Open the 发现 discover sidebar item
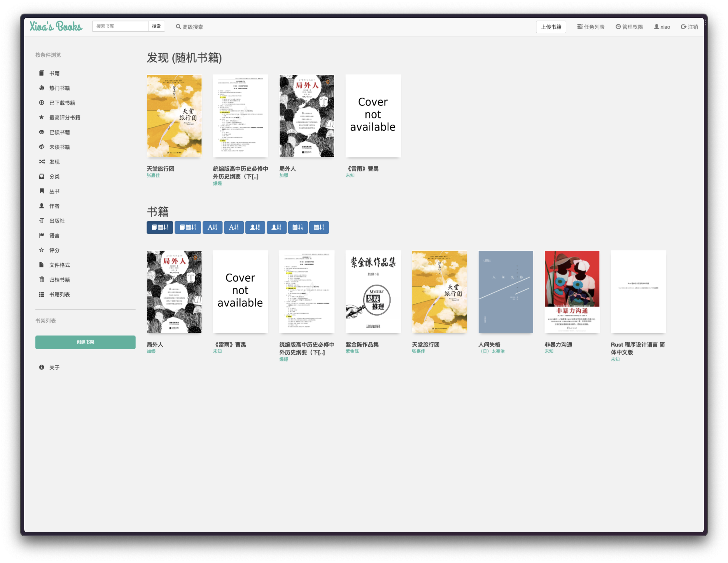The width and height of the screenshot is (728, 563). (x=54, y=162)
